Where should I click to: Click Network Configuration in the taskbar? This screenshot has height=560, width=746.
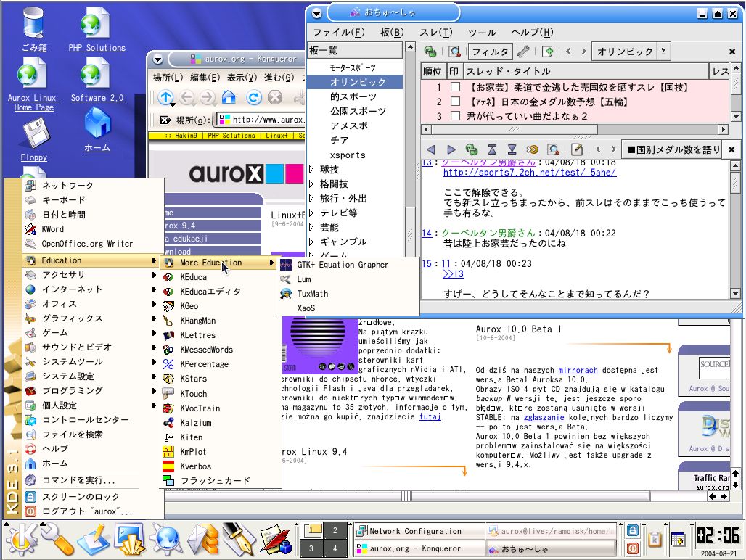tap(419, 531)
